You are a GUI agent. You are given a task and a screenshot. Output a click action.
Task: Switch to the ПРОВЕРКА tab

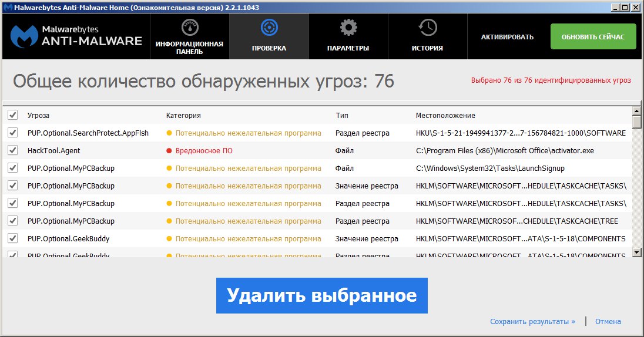(x=269, y=36)
